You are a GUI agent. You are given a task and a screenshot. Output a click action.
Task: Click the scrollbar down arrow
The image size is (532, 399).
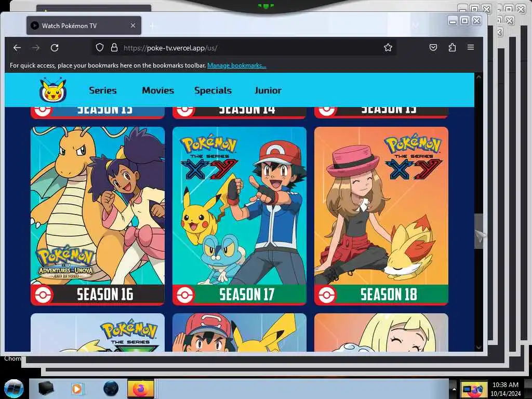[x=478, y=348]
